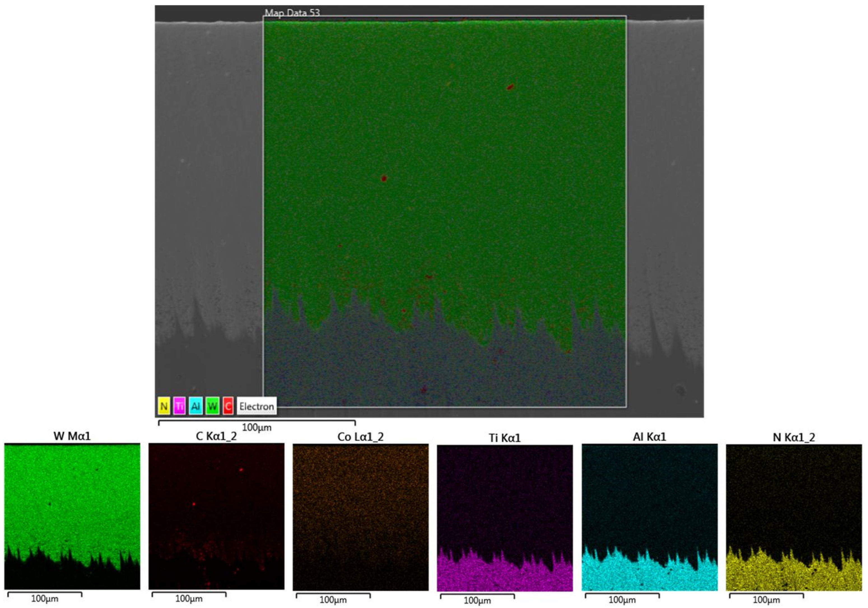Open the N Kα1_2 yellow element map
Image resolution: width=868 pixels, height=608 pixels.
point(794,517)
